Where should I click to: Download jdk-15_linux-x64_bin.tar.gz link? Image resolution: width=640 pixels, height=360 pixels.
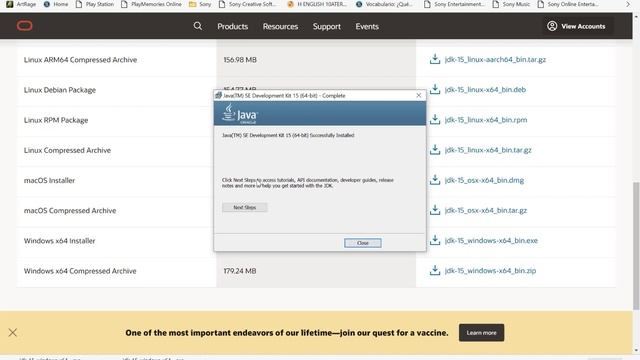(x=488, y=150)
